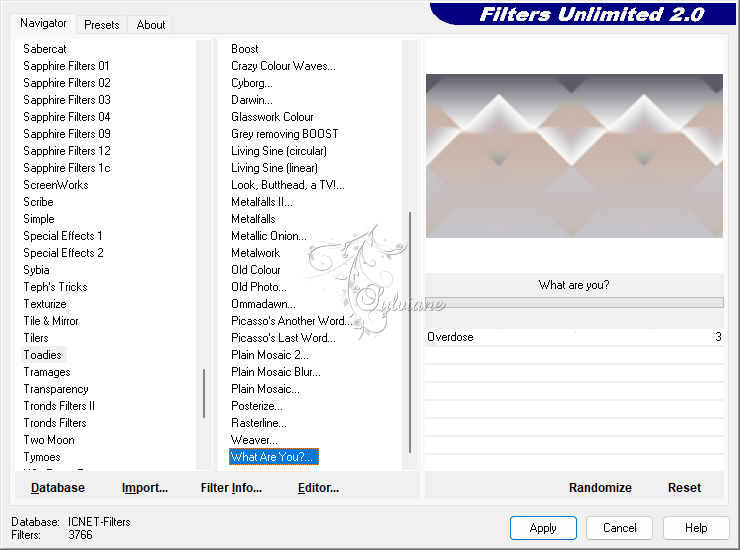Select Sapphire Filters 01
The height and width of the screenshot is (550, 740).
(x=66, y=66)
